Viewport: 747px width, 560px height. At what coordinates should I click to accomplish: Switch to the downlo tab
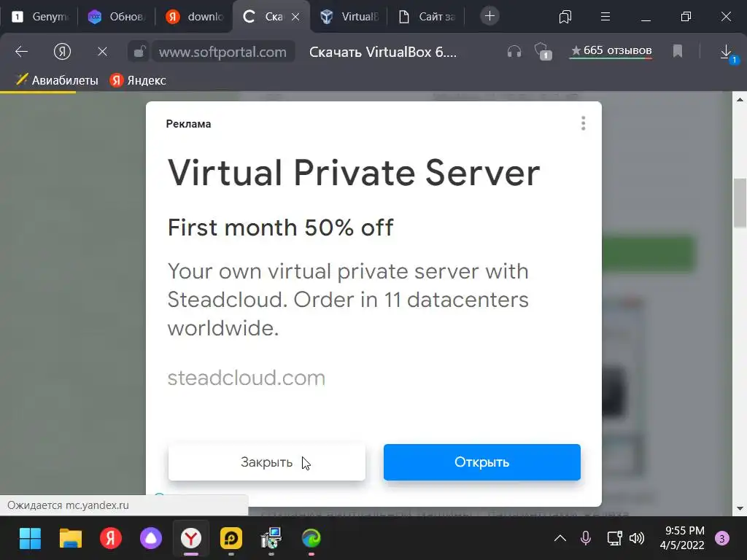(195, 17)
